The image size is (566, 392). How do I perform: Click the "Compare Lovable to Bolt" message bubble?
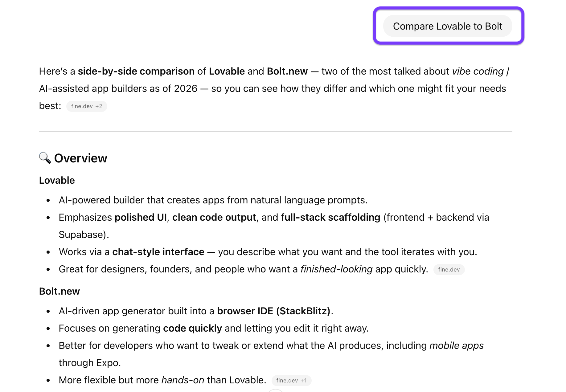pos(447,26)
